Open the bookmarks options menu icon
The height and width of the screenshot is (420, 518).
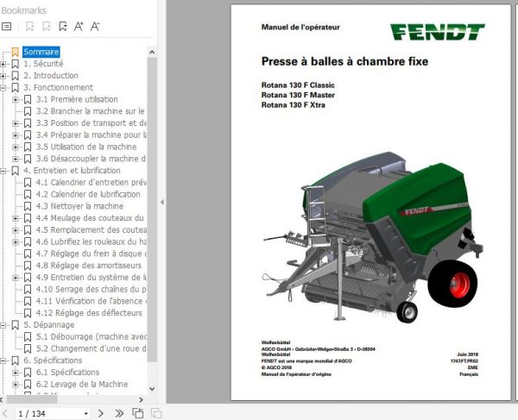click(x=7, y=27)
